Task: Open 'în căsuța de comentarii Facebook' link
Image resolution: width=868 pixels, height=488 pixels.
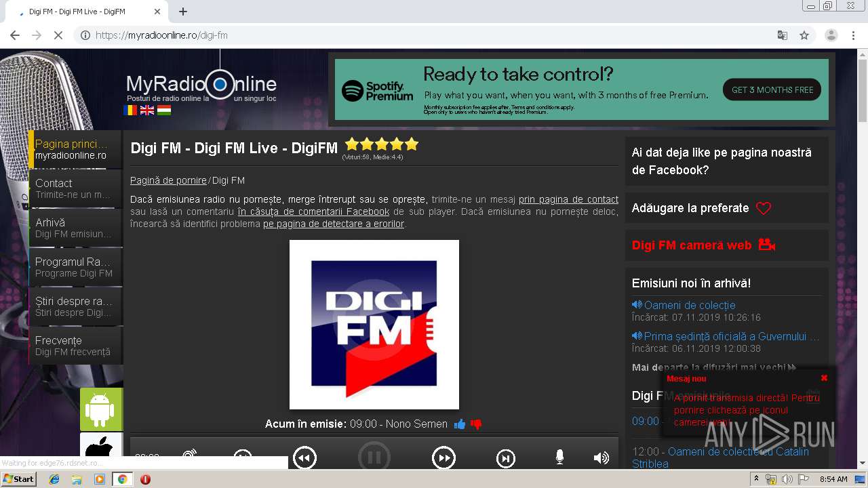Action: 313,211
